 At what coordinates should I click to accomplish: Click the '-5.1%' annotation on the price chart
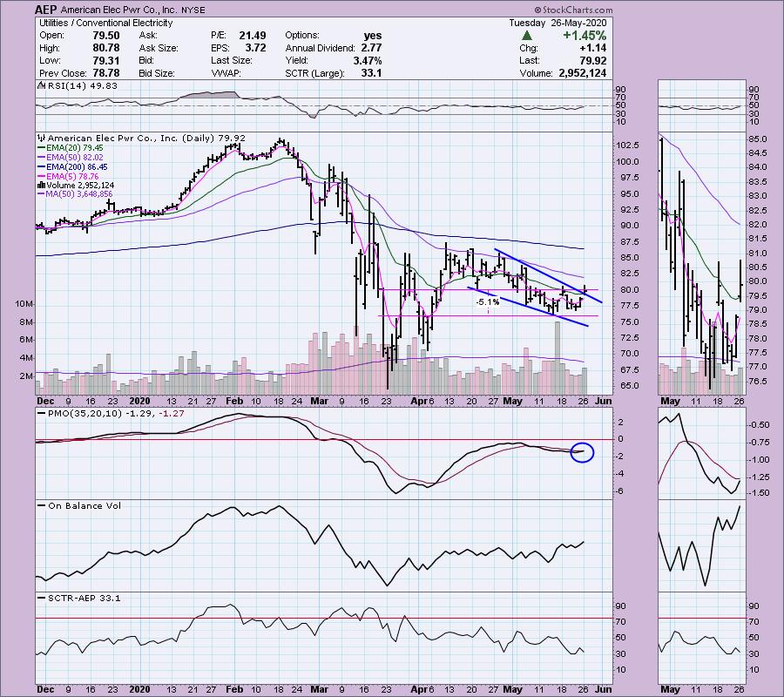click(487, 302)
